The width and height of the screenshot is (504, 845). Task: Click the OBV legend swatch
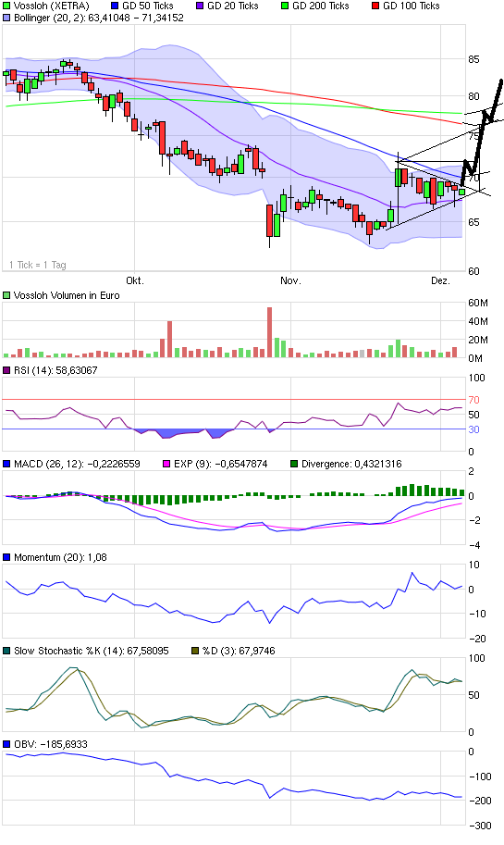6,744
